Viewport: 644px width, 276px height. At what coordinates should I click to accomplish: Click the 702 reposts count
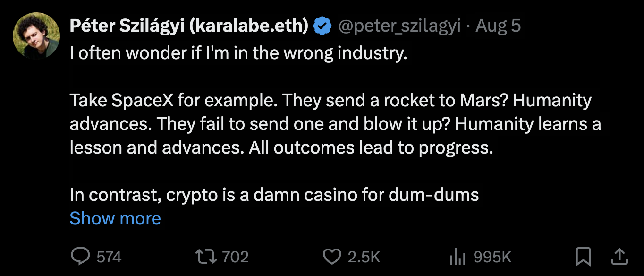tap(235, 257)
